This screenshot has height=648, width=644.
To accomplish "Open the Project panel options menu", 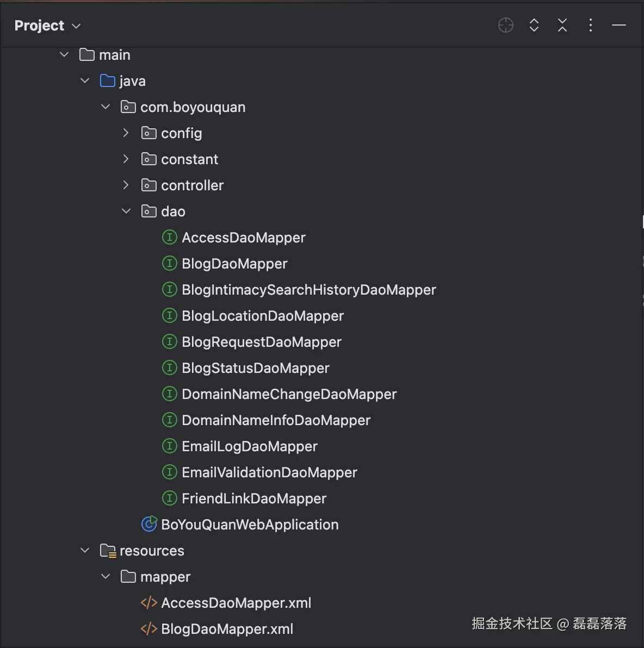I will 590,25.
